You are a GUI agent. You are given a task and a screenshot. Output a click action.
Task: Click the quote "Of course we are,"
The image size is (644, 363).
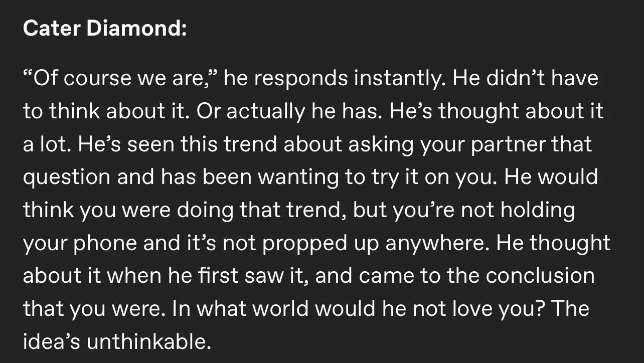[x=120, y=78]
